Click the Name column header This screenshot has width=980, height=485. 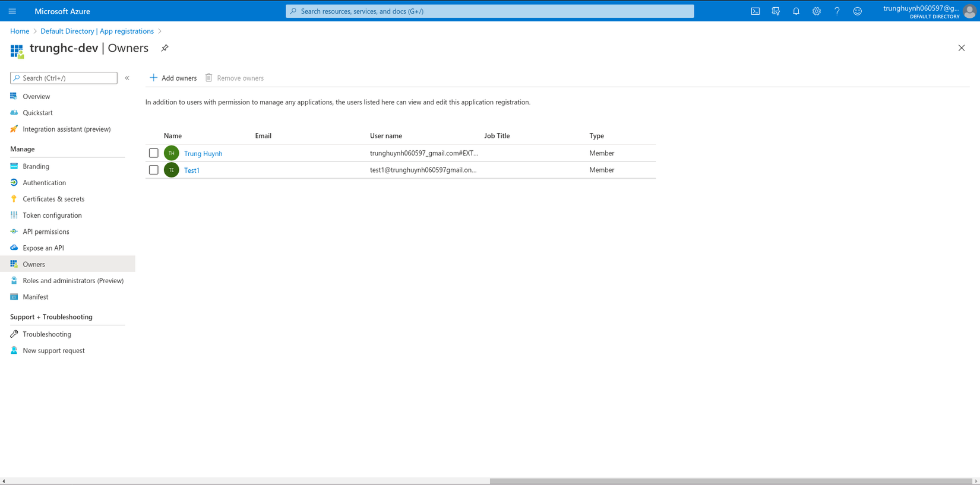click(173, 136)
